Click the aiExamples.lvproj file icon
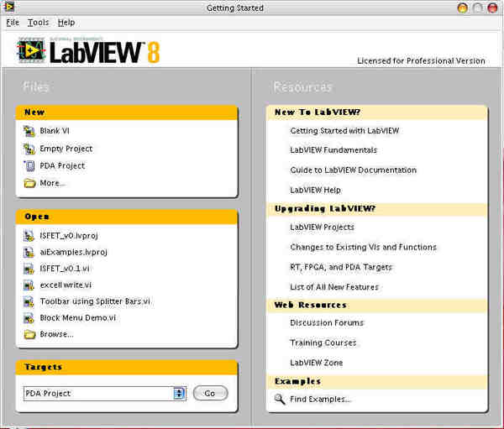The width and height of the screenshot is (504, 429). click(x=29, y=252)
